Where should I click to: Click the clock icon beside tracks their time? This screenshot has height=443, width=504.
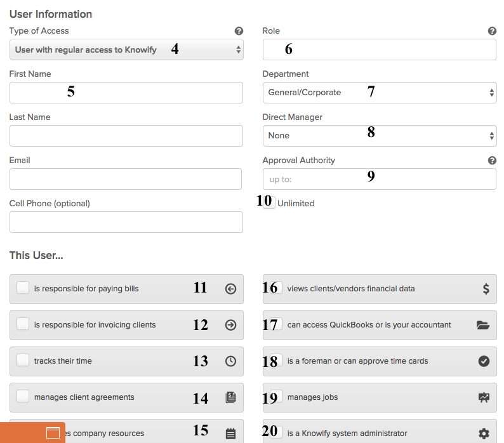click(x=230, y=361)
